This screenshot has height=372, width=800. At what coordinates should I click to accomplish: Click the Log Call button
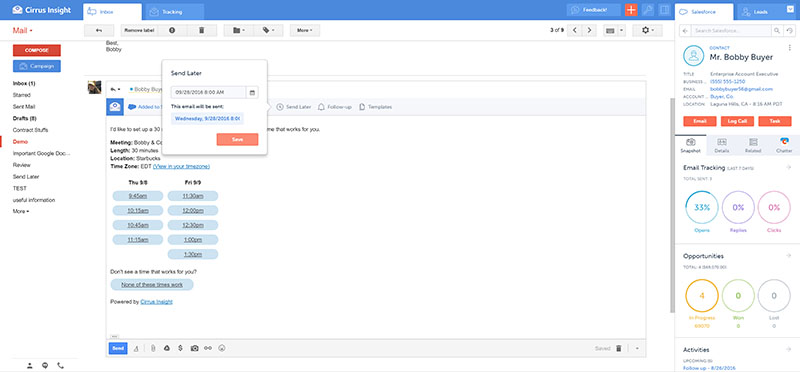coord(737,121)
